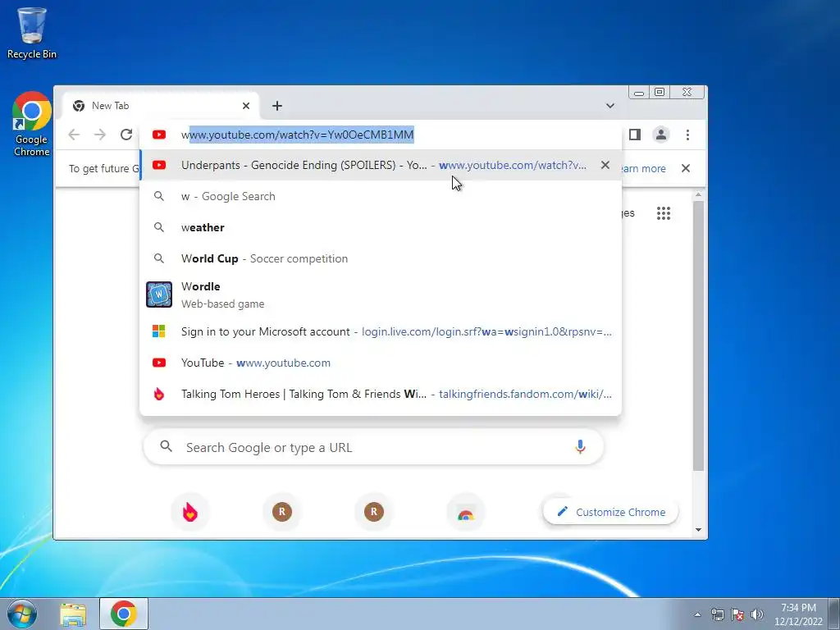Open the Google Chrome desktop shortcut
Viewport: 840px width, 630px height.
31,124
